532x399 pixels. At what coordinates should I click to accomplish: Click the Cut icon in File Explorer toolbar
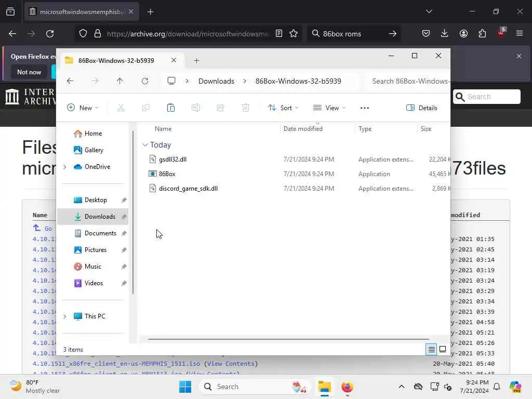pos(121,108)
